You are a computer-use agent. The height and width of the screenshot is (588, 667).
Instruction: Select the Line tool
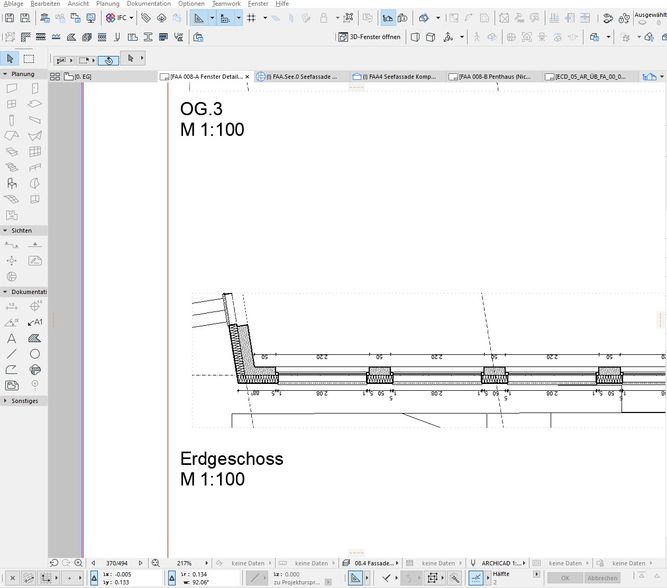pyautogui.click(x=11, y=354)
